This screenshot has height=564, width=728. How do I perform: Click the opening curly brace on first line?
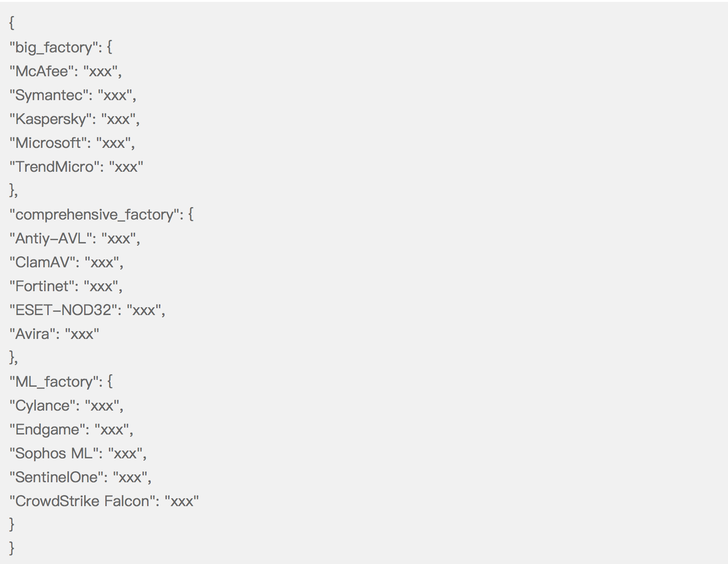12,23
